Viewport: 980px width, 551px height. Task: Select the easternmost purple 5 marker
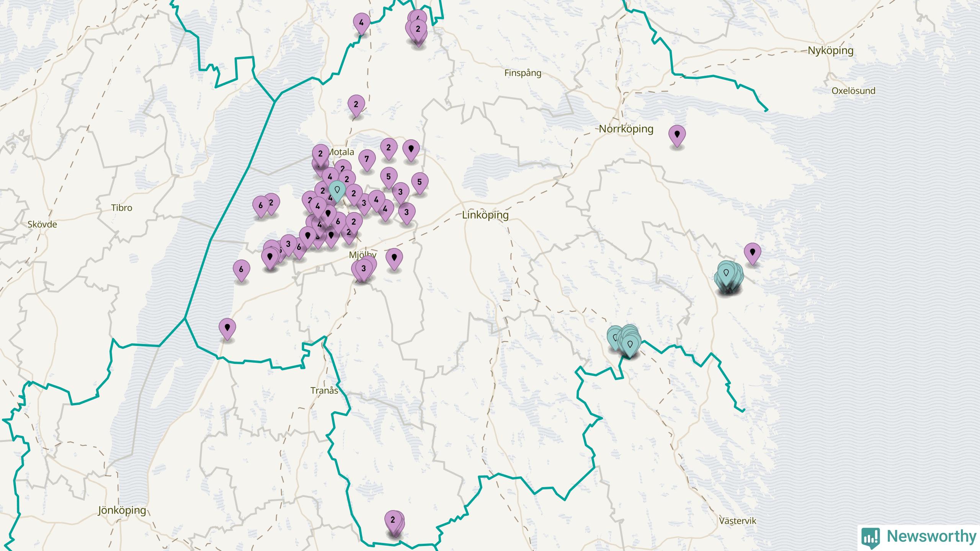(x=420, y=183)
